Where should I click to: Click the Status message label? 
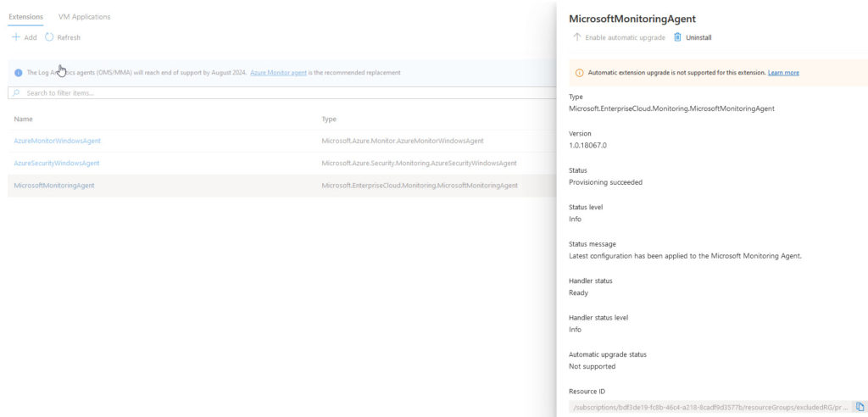click(593, 244)
